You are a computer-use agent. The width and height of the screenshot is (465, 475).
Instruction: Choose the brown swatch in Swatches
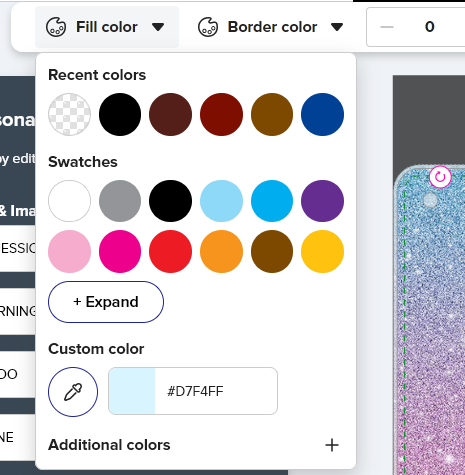pyautogui.click(x=272, y=251)
